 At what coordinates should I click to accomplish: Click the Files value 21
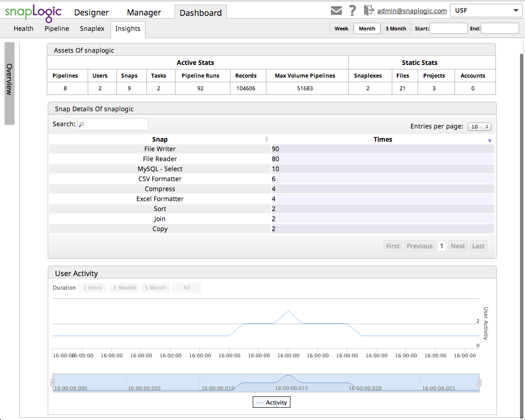402,88
